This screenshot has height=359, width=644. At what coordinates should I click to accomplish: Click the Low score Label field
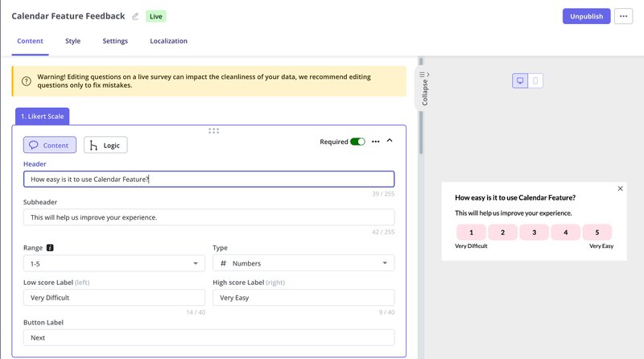pyautogui.click(x=114, y=297)
